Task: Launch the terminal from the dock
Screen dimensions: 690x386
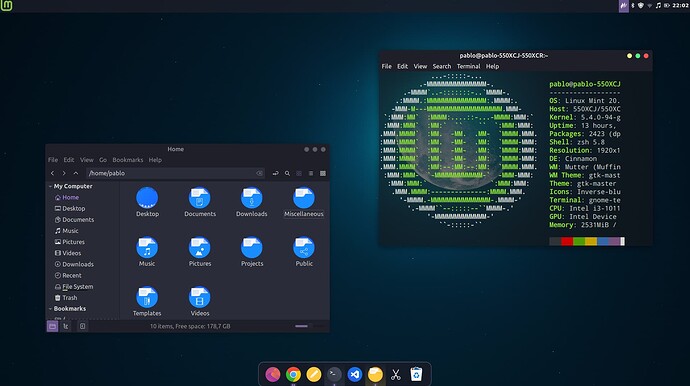Action: (x=334, y=375)
